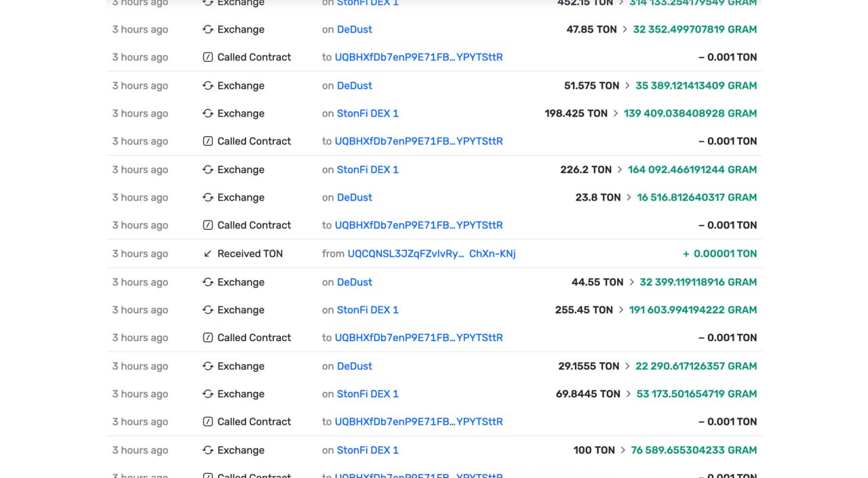Click Called Contract icon below 23.8 TON exchange
Screen dimensions: 868x478
pos(208,226)
